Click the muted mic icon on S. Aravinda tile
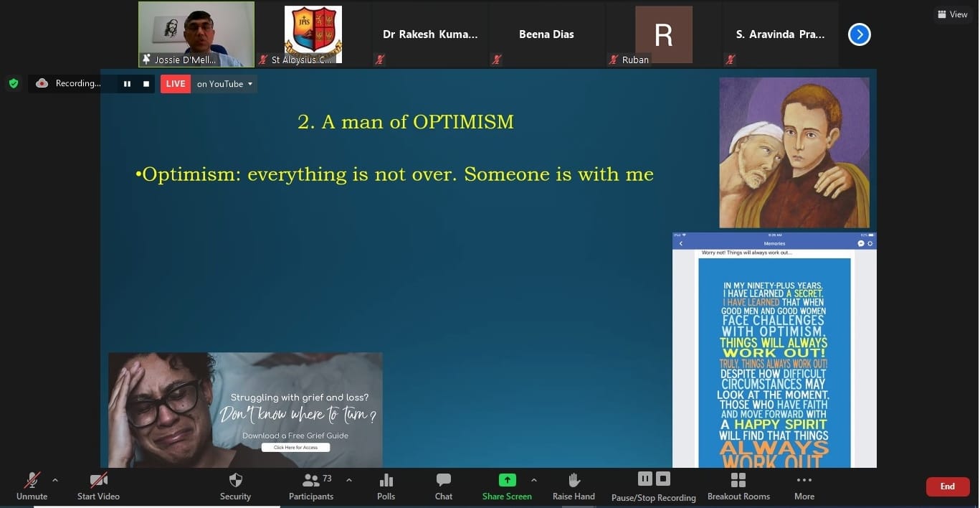980x508 pixels. click(x=731, y=60)
